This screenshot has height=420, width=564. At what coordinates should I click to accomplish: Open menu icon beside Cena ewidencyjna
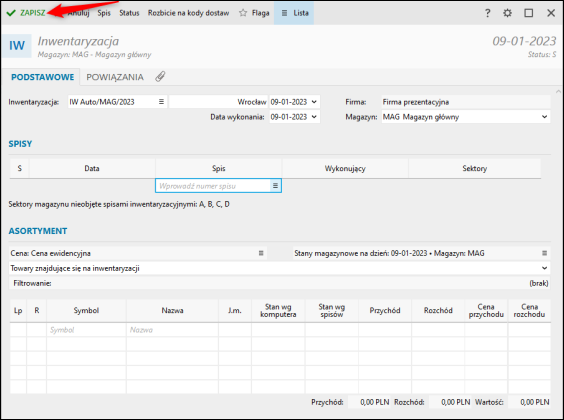click(261, 253)
